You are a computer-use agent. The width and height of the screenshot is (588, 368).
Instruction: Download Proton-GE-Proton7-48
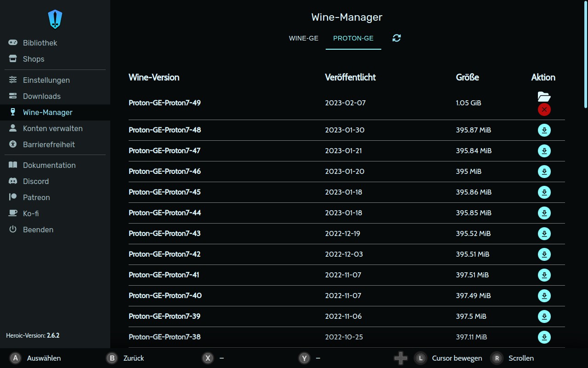pyautogui.click(x=544, y=130)
